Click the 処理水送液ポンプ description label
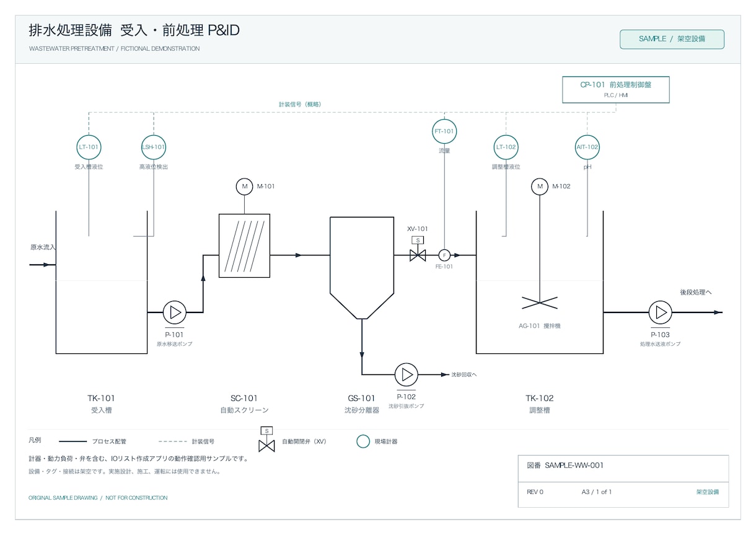Viewport: 756px width, 535px height. tap(661, 344)
